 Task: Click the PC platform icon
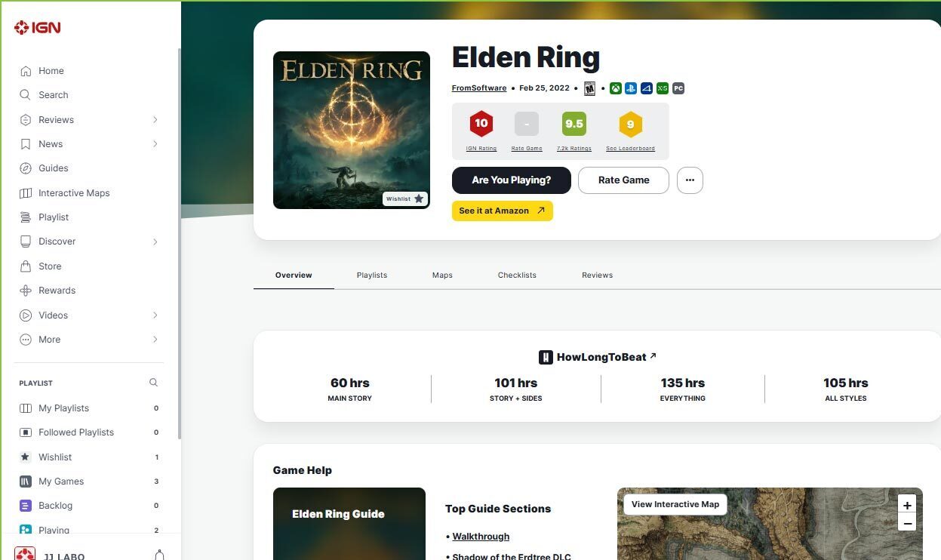[x=678, y=88]
